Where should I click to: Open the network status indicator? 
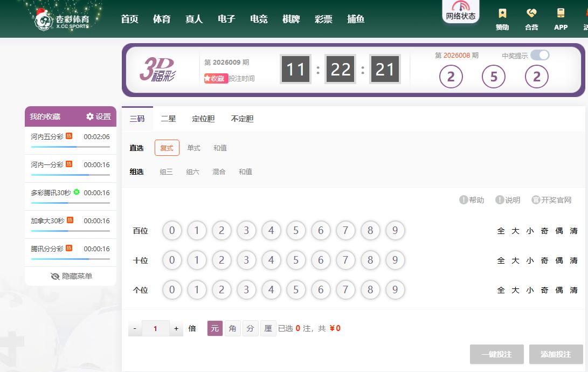coord(460,11)
